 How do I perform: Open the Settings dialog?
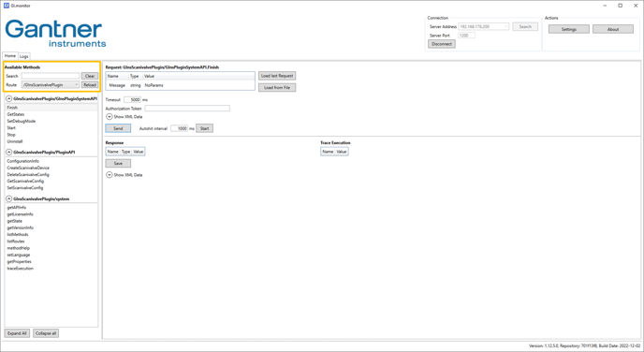tap(569, 29)
